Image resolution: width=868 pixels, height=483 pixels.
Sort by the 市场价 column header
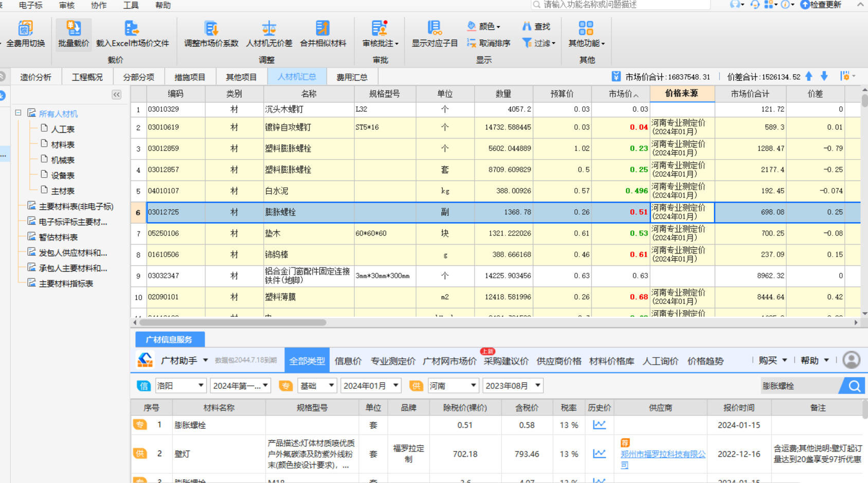(621, 94)
